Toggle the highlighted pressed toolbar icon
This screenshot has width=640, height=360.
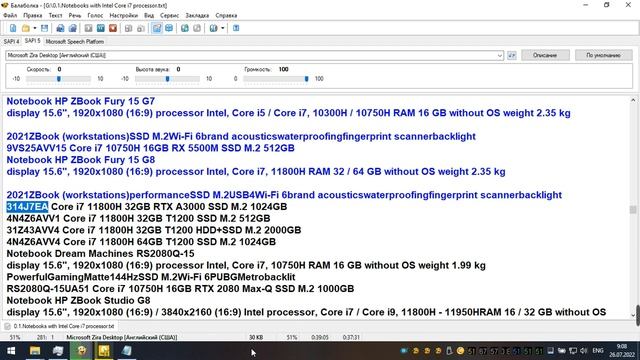(157, 28)
